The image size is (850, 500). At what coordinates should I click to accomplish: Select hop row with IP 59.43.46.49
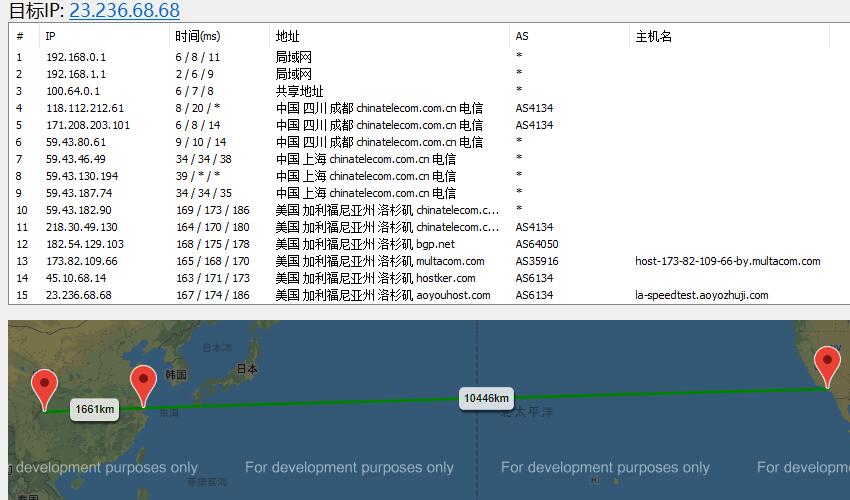(x=428, y=159)
